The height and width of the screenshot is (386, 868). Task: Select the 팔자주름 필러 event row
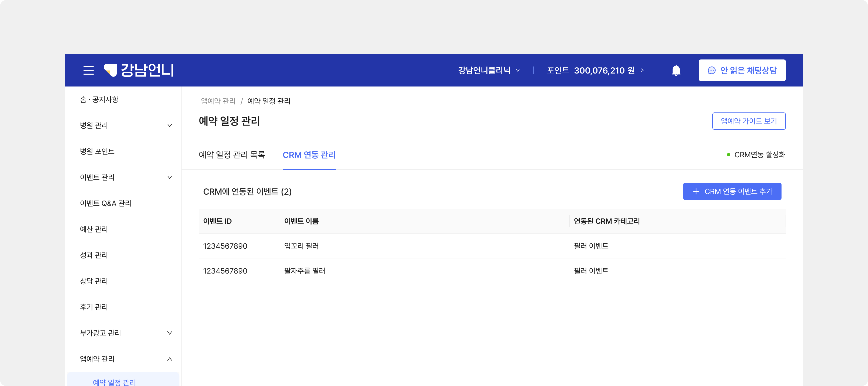pyautogui.click(x=305, y=271)
